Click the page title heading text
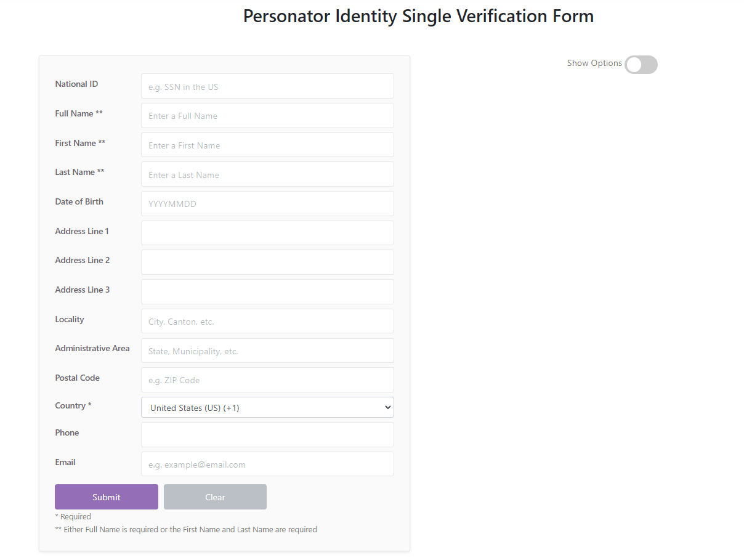Screen dimensions: 744x560 (418, 16)
